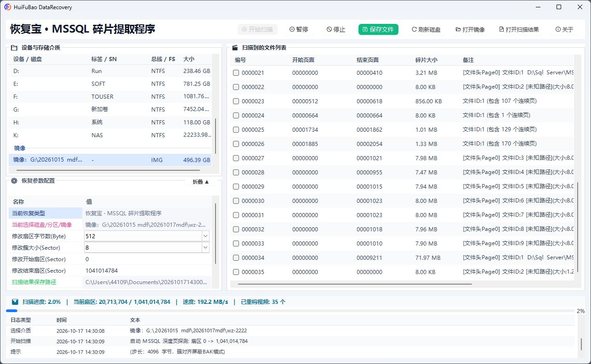Click the gear icon beside 恢复参数配置

click(x=14, y=181)
